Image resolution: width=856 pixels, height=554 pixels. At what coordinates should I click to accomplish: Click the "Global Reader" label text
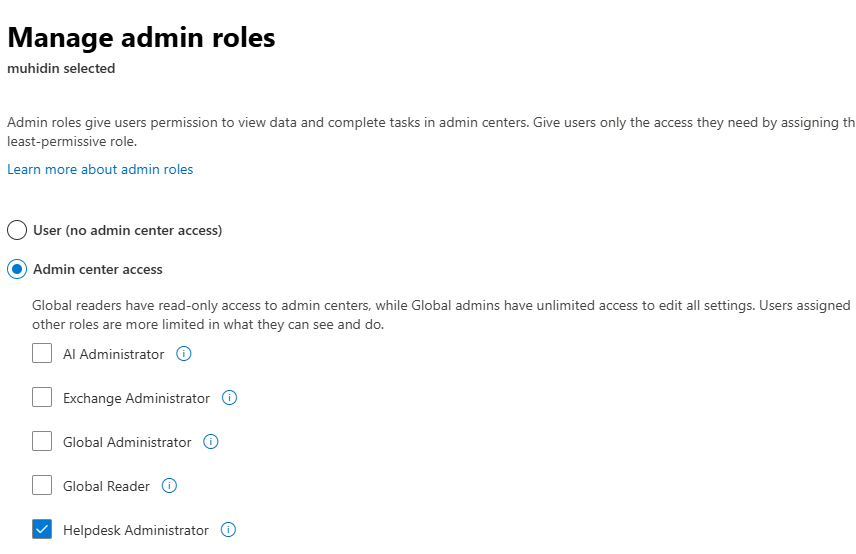(106, 486)
